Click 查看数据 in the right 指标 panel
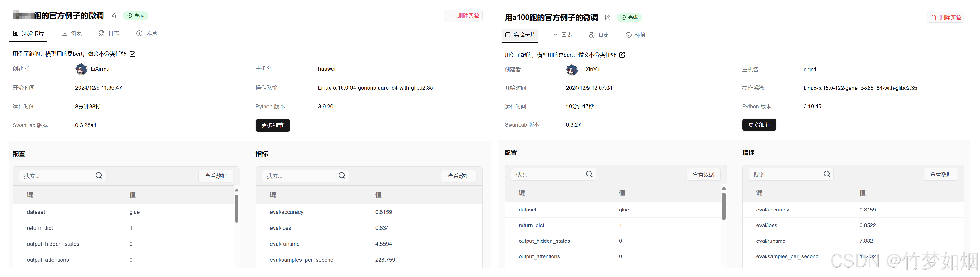The height and width of the screenshot is (277, 980). [941, 174]
